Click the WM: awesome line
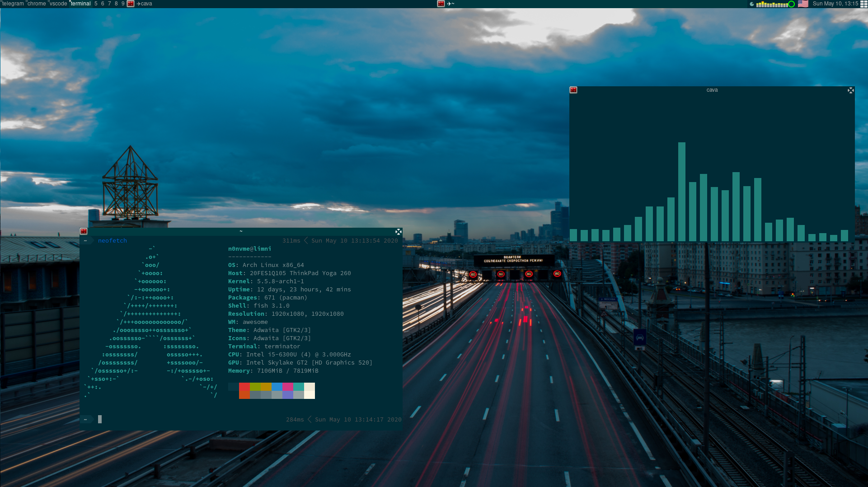This screenshot has height=487, width=868. coord(248,322)
